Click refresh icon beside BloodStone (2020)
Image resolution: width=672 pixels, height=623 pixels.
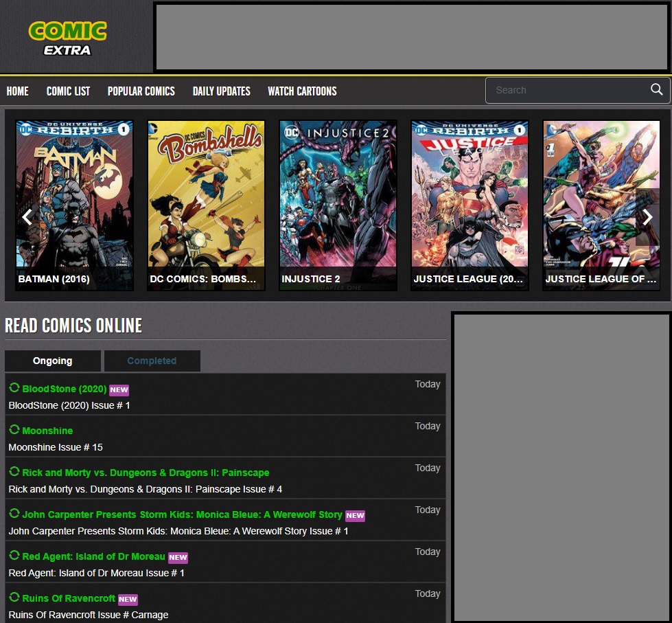(14, 387)
